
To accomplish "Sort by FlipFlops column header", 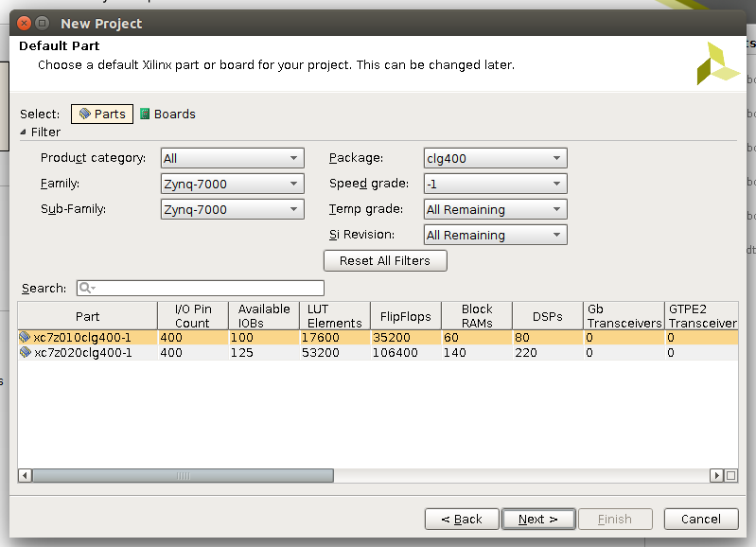I will (x=406, y=316).
